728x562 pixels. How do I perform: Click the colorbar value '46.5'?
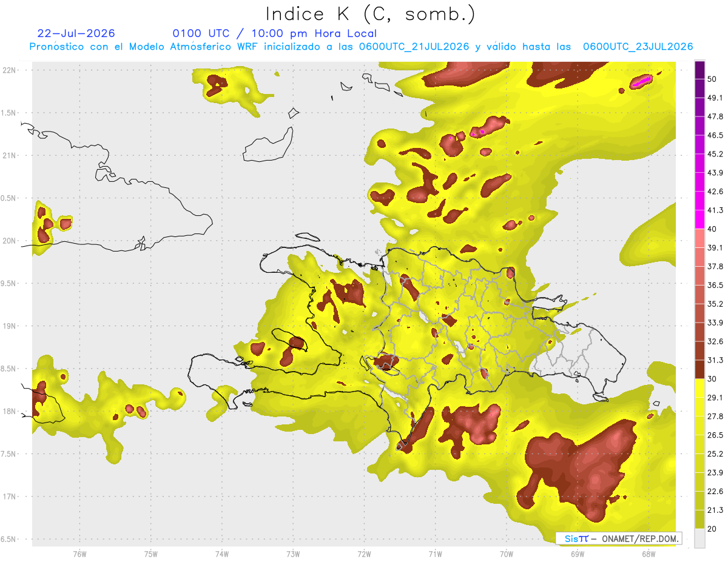(715, 136)
